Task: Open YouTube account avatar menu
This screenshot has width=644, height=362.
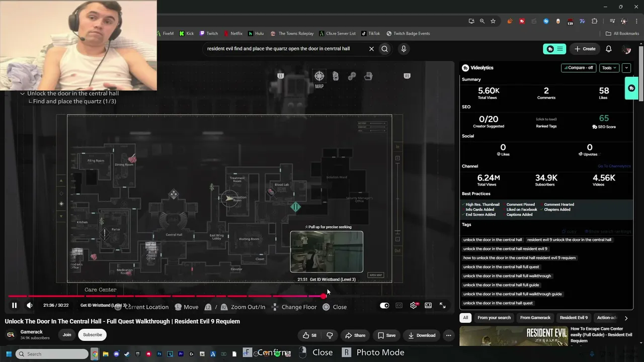Action: click(626, 49)
